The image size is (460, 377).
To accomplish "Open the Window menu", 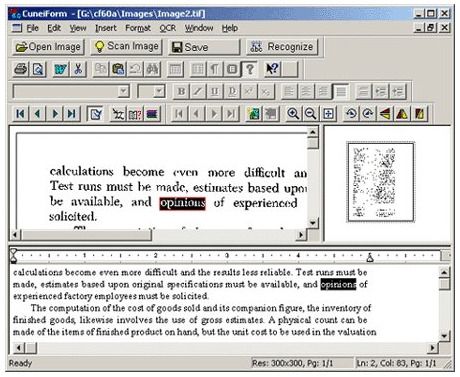I will click(x=199, y=28).
